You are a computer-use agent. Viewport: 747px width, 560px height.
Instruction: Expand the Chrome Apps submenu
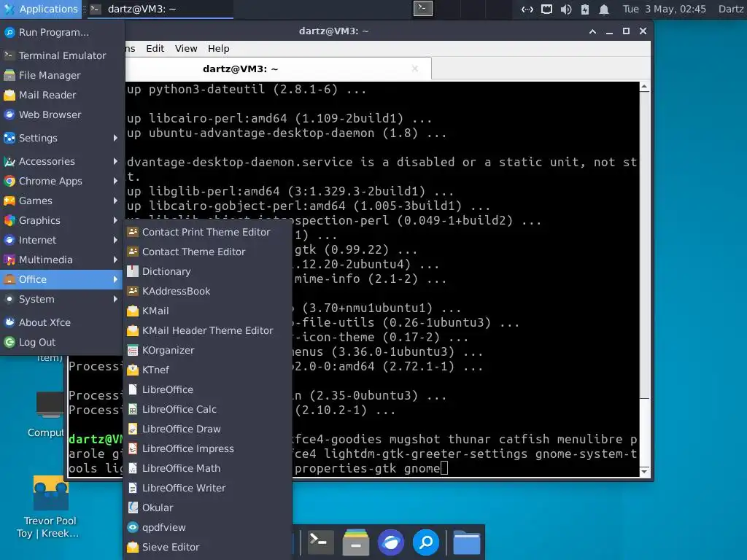62,181
